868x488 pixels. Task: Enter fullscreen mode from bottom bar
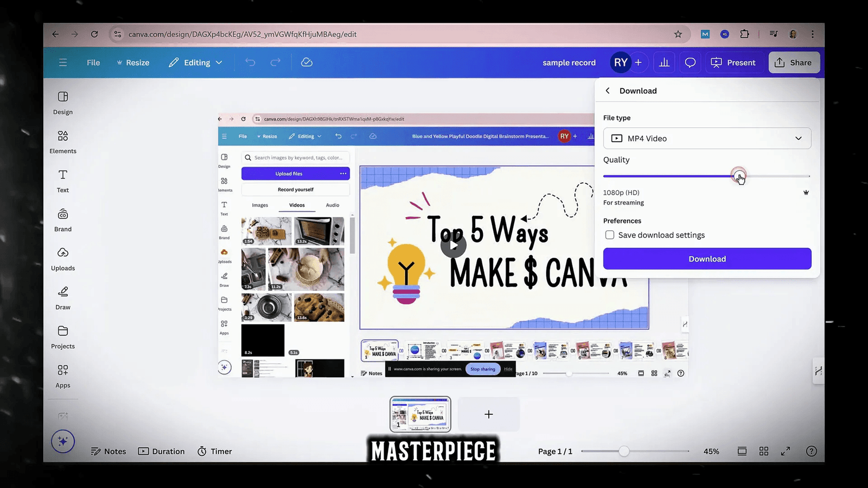[x=786, y=451]
